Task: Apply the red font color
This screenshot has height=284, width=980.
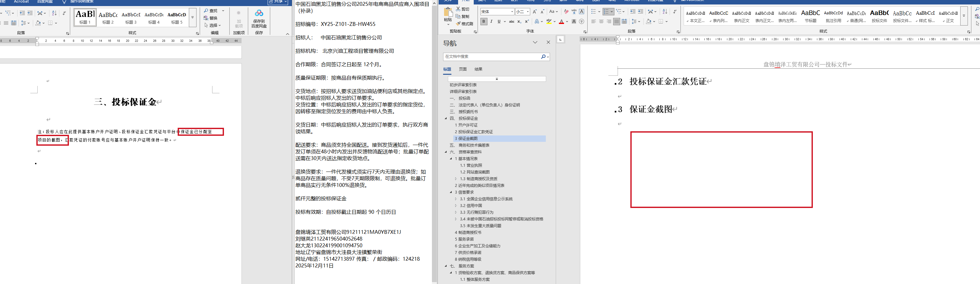Action: point(561,22)
